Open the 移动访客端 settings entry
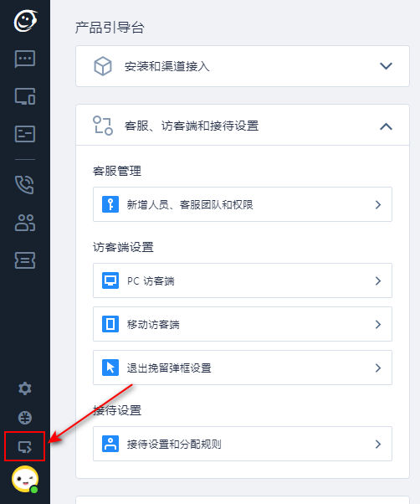Screen dimensions: 420x504 pos(243,324)
